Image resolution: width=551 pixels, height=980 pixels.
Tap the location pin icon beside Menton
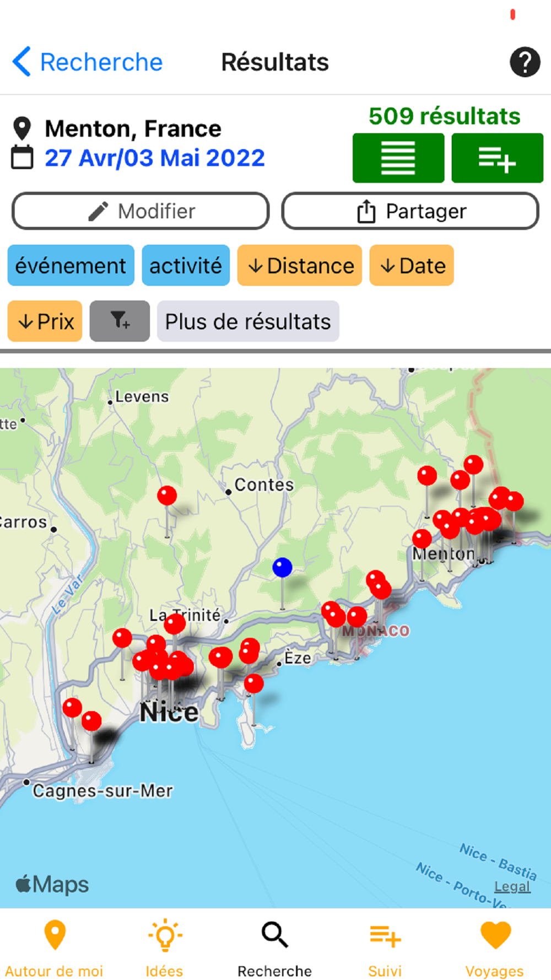(x=22, y=128)
